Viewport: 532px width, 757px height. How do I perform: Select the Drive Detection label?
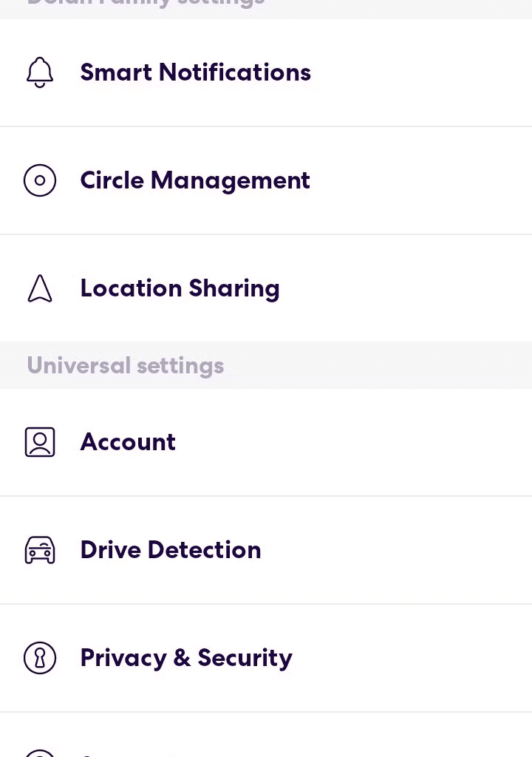coord(171,550)
